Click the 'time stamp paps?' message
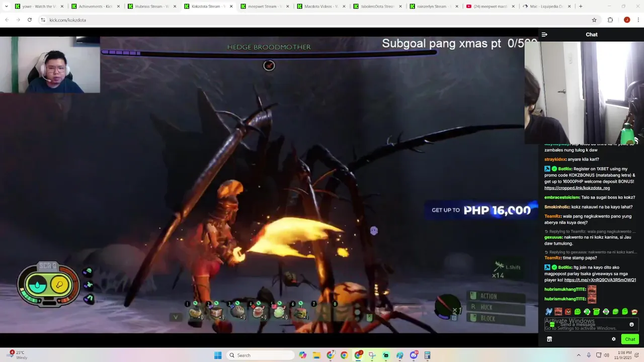644x362 pixels. [x=580, y=258]
